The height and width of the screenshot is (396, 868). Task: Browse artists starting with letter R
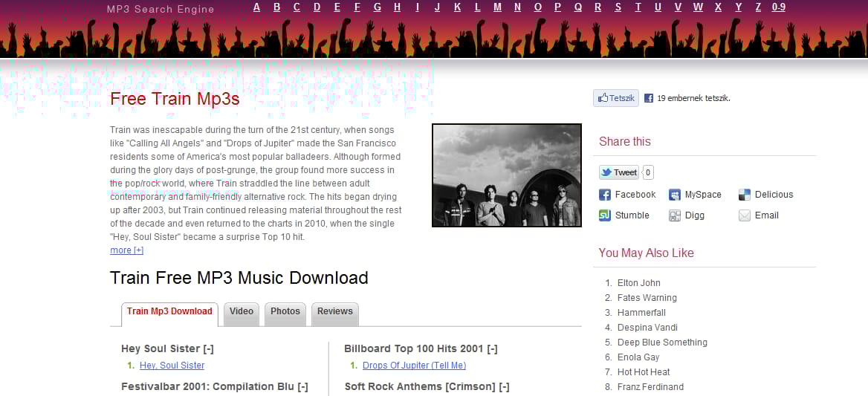[x=597, y=7]
